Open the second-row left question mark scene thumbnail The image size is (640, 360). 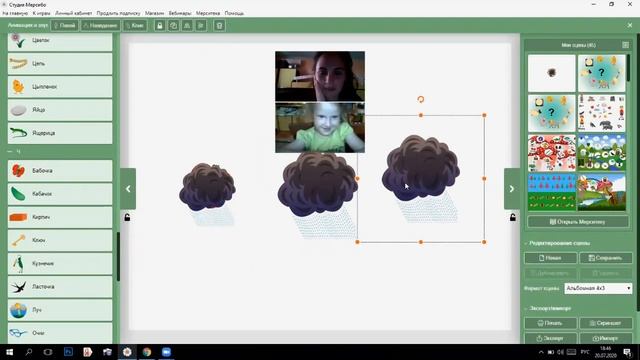[551, 113]
